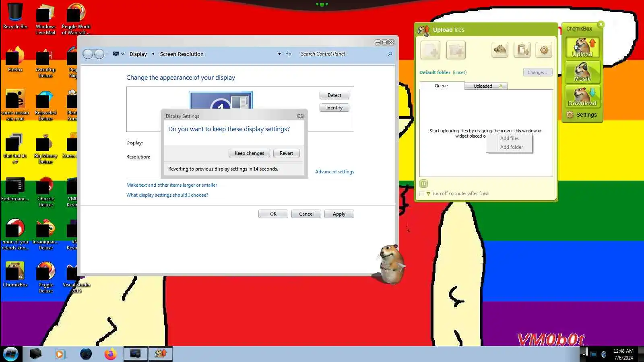This screenshot has height=362, width=644.
Task: Click clipboard paste icon in Upload toolbar
Action: pos(522,50)
